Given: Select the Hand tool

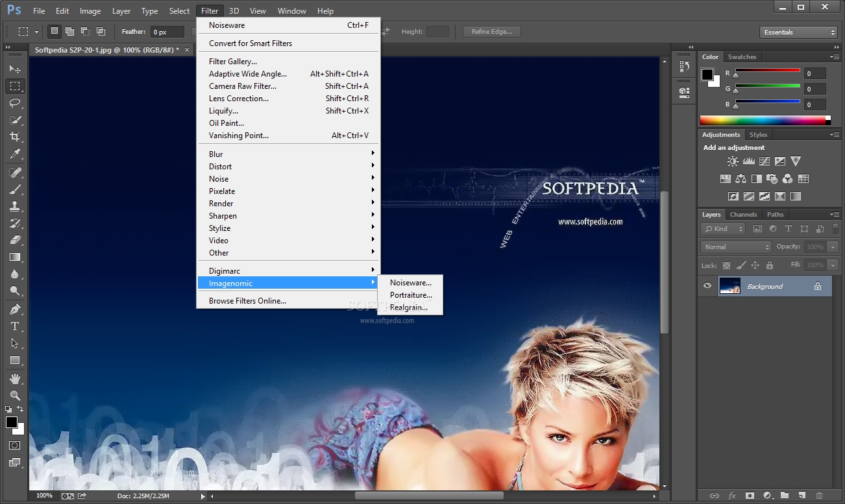Looking at the screenshot, I should pos(15,378).
